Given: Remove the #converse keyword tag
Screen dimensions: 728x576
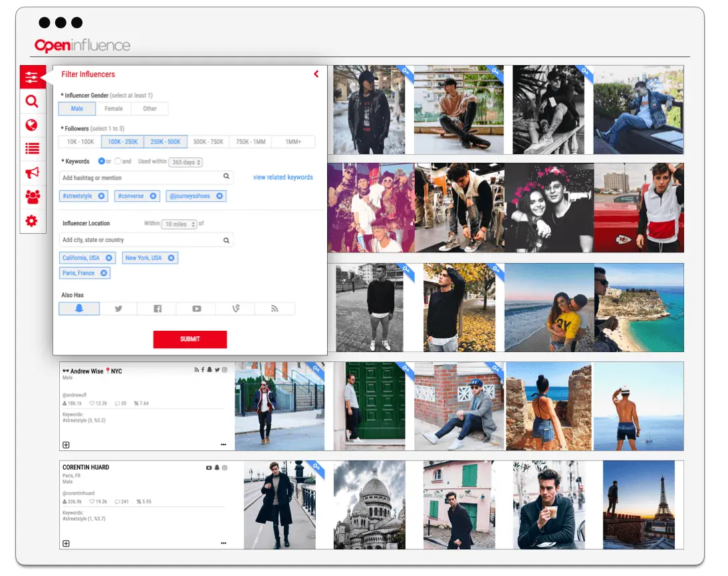Looking at the screenshot, I should click(x=153, y=196).
